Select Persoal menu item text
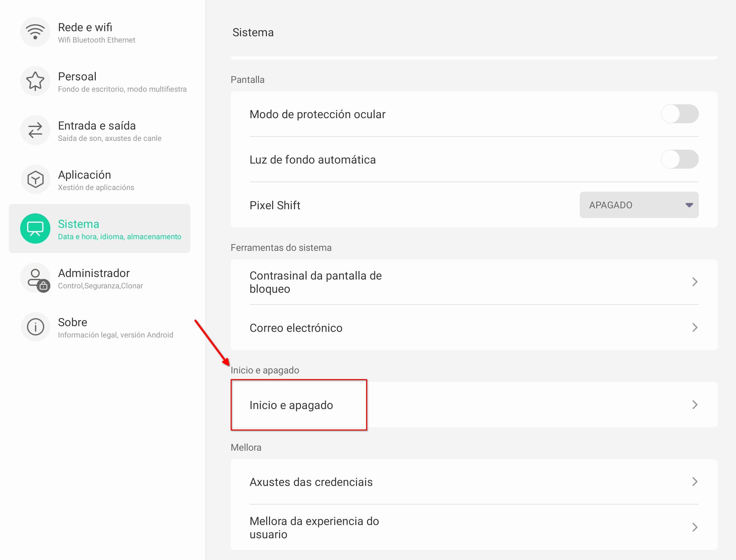This screenshot has height=560, width=736. (77, 77)
